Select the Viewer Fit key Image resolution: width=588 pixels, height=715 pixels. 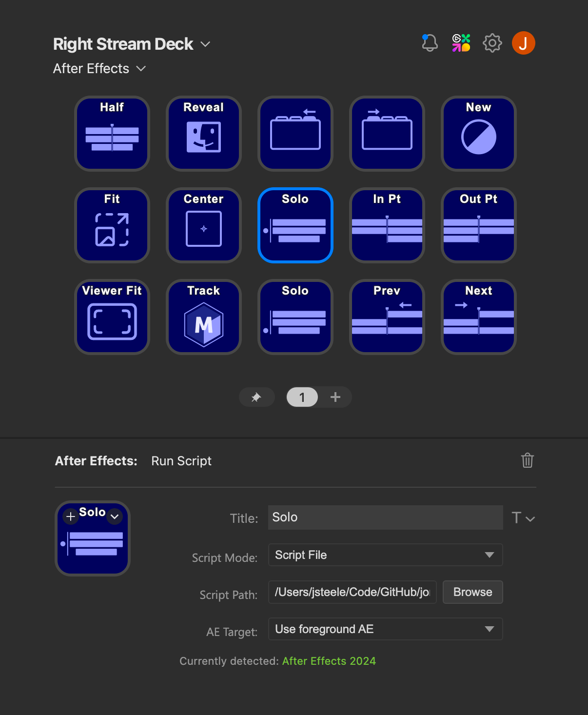point(112,317)
